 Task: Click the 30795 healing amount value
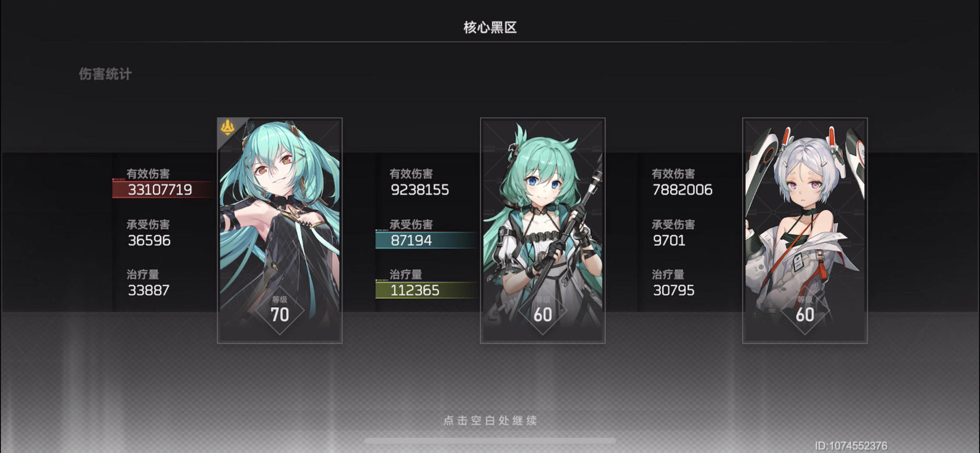673,290
